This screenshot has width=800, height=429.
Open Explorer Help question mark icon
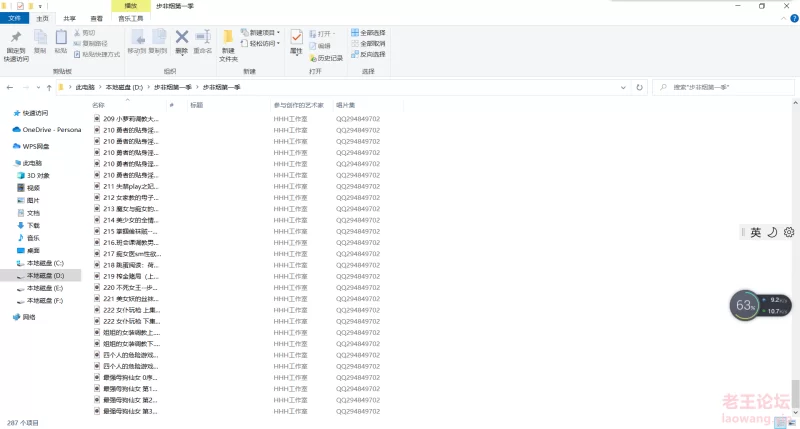point(794,18)
